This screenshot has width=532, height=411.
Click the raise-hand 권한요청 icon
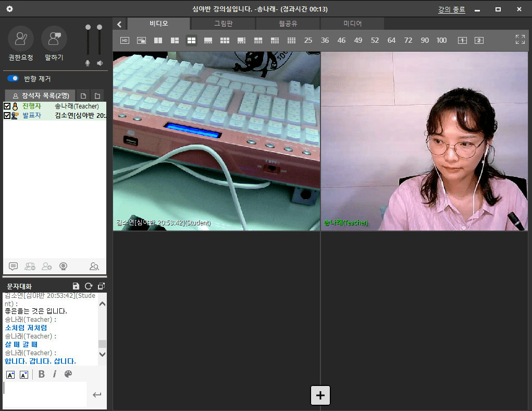[x=21, y=39]
